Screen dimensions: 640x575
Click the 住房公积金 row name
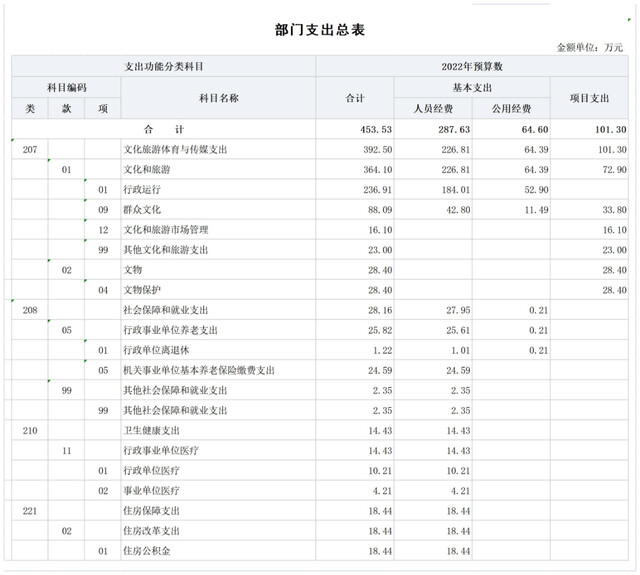tap(146, 550)
